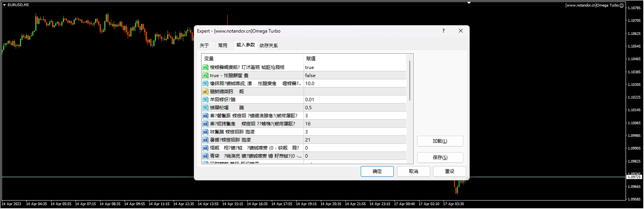Click the '[www.notandor.cn]Omega Turbo' chart label
Screen dimensions: 644x209
[x=592, y=5]
